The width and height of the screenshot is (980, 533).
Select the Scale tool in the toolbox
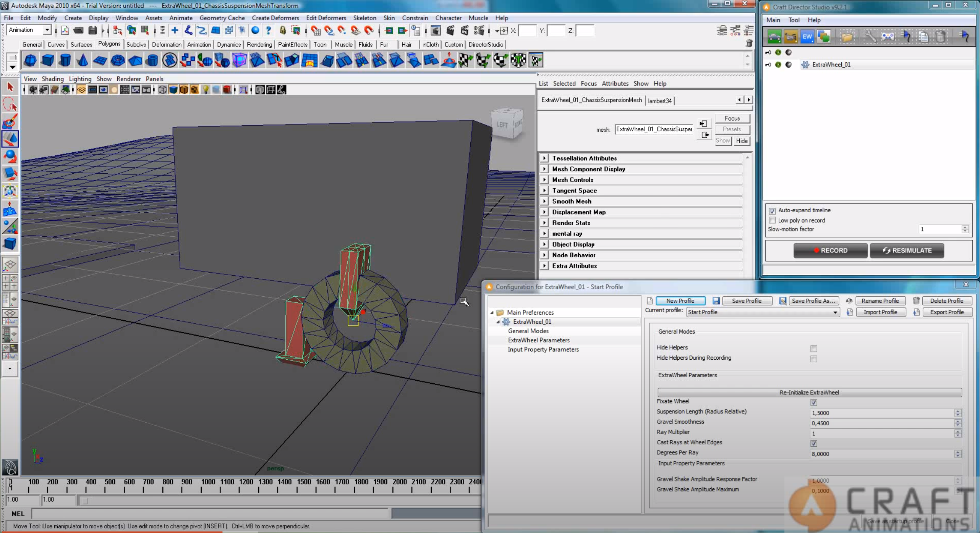click(10, 173)
